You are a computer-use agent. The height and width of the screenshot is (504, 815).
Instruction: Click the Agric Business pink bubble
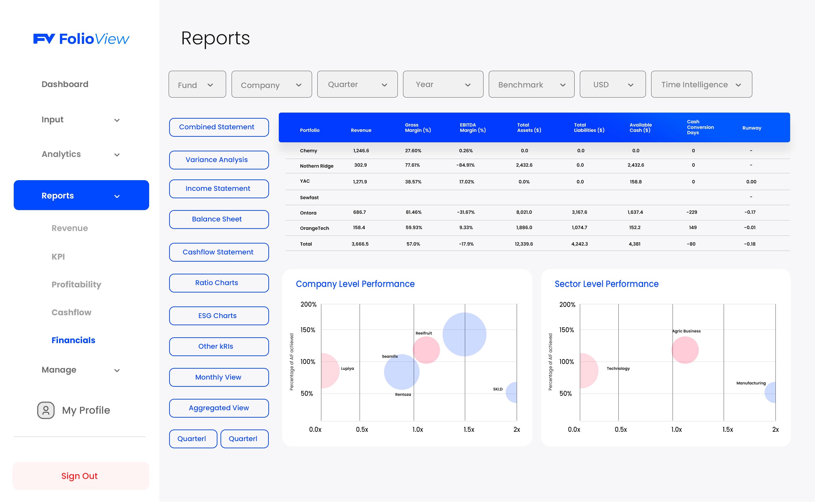click(x=685, y=350)
